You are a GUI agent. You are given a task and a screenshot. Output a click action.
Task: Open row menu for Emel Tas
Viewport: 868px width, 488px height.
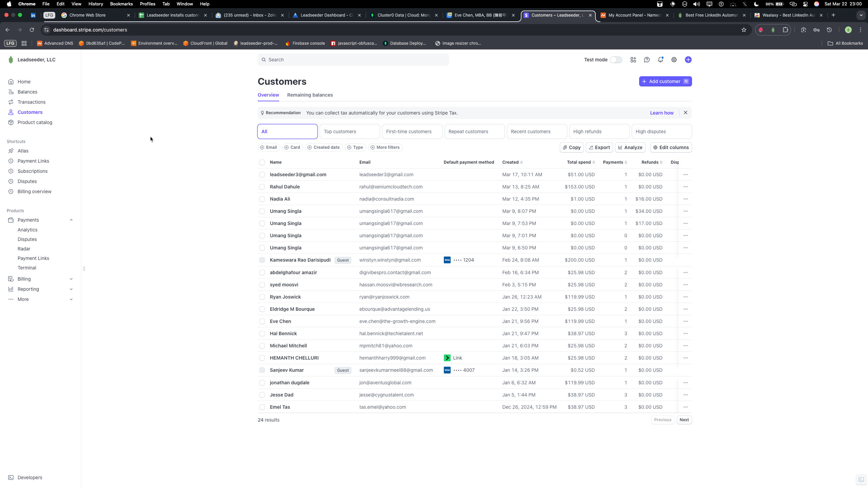[x=685, y=407]
